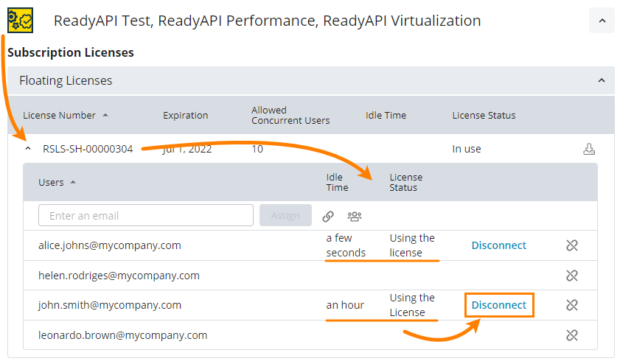Disconnect alice.johns@mycompany.com from the license

pos(498,245)
